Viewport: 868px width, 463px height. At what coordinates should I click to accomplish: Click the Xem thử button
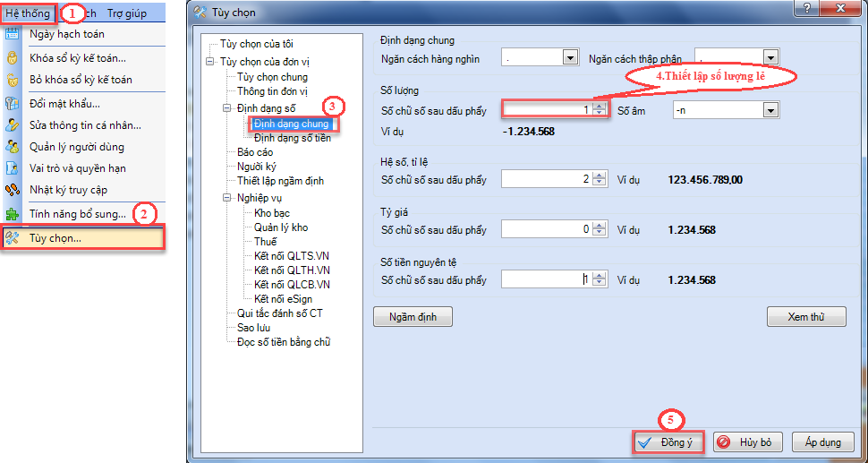[806, 317]
